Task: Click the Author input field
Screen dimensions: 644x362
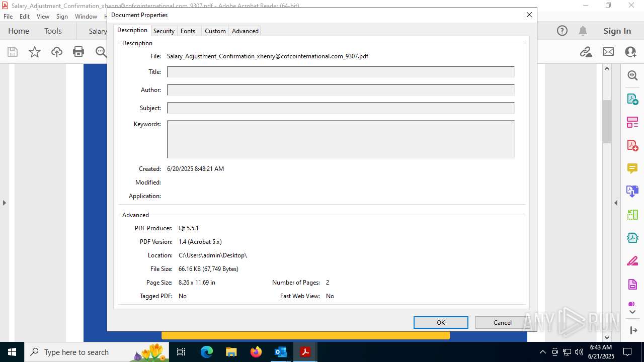Action: point(341,90)
